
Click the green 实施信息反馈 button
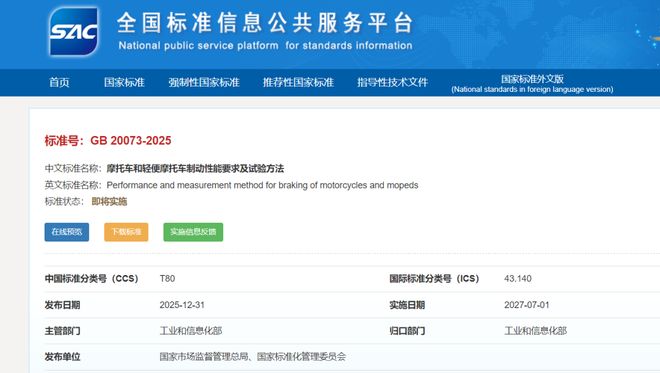tap(193, 232)
